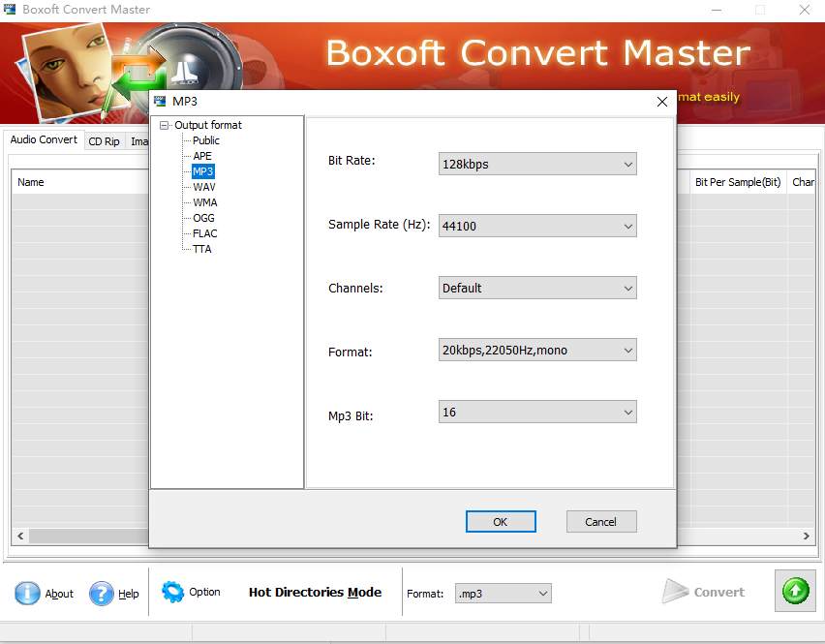The width and height of the screenshot is (825, 644).
Task: Close the MP3 settings dialog
Action: [662, 102]
